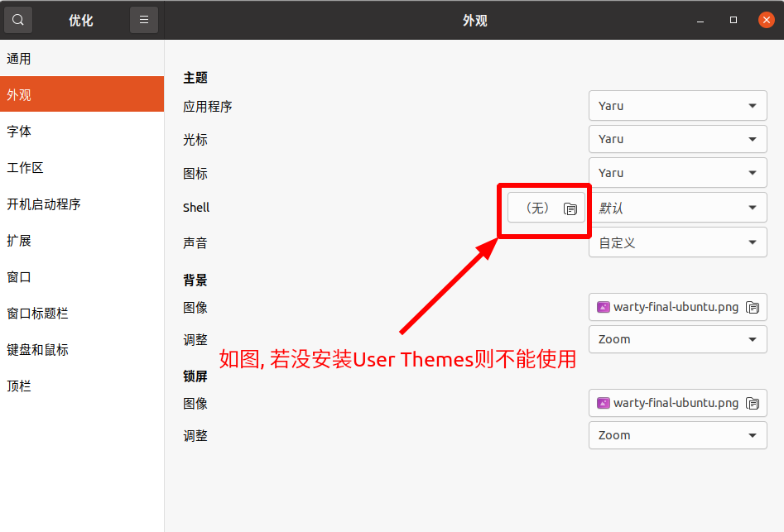Open the lock screen 调整 Zoom dropdown
Screen dimensions: 784x532
(x=677, y=435)
